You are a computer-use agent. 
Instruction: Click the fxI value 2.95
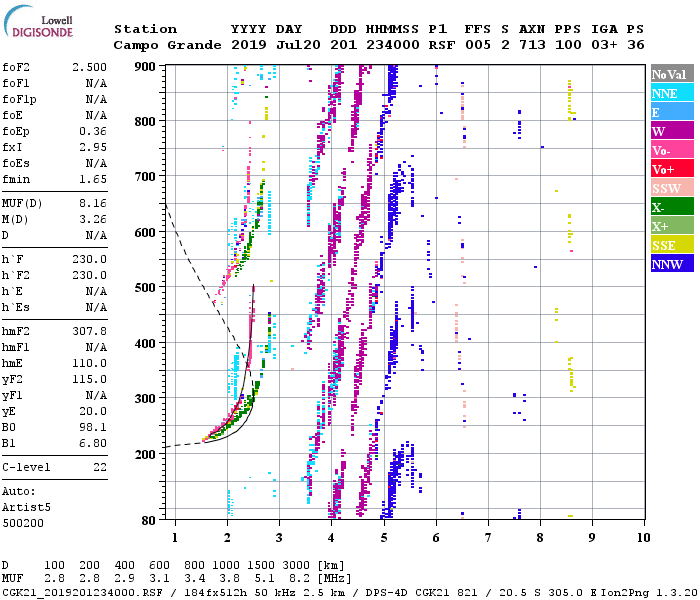pos(93,147)
